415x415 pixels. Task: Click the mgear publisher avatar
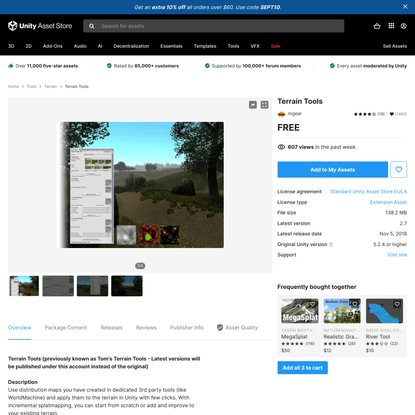[x=281, y=114]
